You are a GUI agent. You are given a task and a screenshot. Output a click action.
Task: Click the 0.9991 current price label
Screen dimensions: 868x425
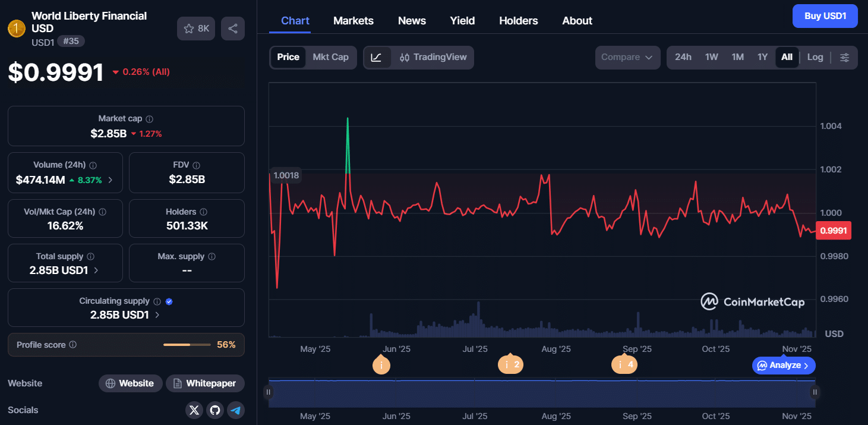pos(834,231)
